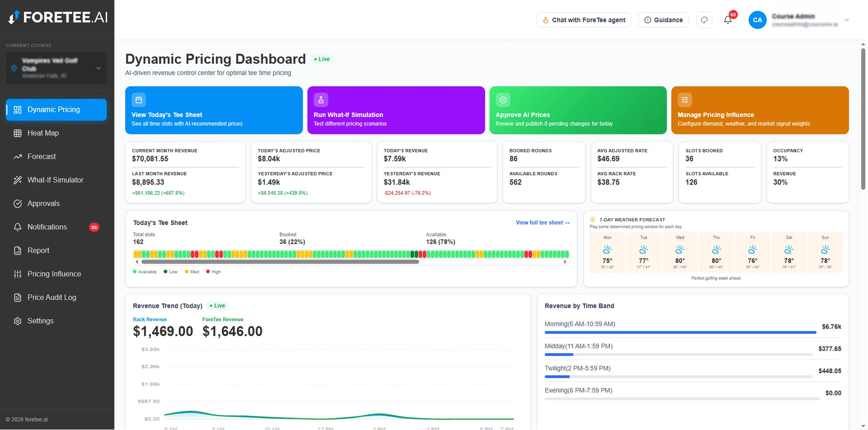The image size is (868, 430).
Task: Click the Evening time band $0.00 value
Action: [833, 393]
